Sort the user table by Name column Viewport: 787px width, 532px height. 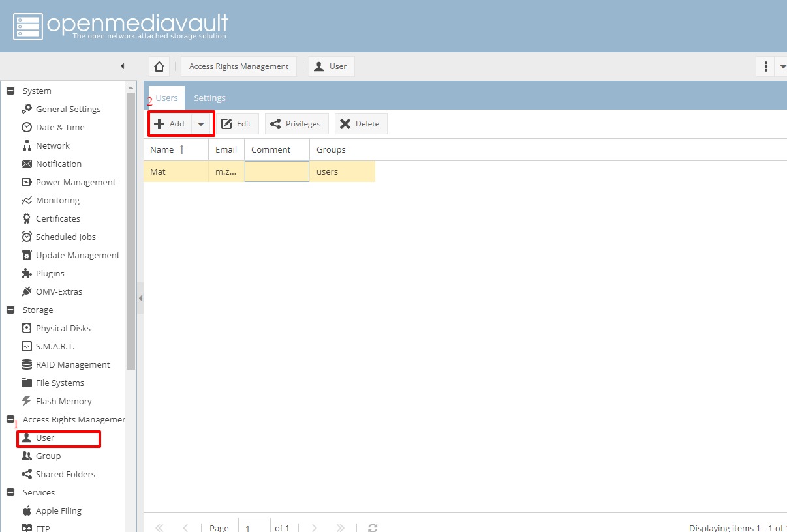pos(176,149)
